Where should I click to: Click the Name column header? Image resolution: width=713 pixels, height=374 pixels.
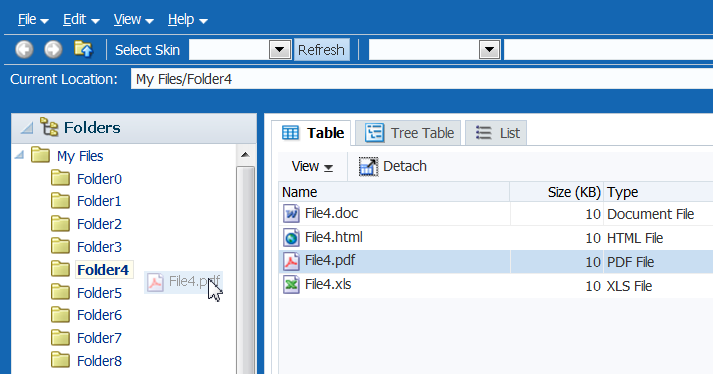pyautogui.click(x=394, y=192)
